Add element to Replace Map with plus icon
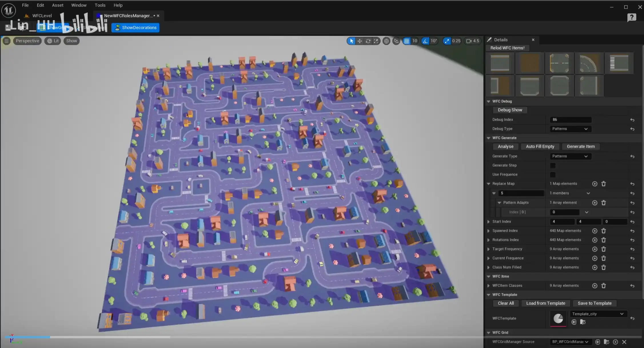Image resolution: width=644 pixels, height=348 pixels. 595,184
